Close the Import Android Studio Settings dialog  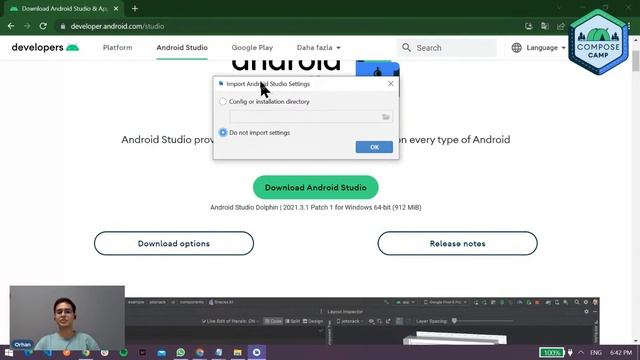(391, 84)
